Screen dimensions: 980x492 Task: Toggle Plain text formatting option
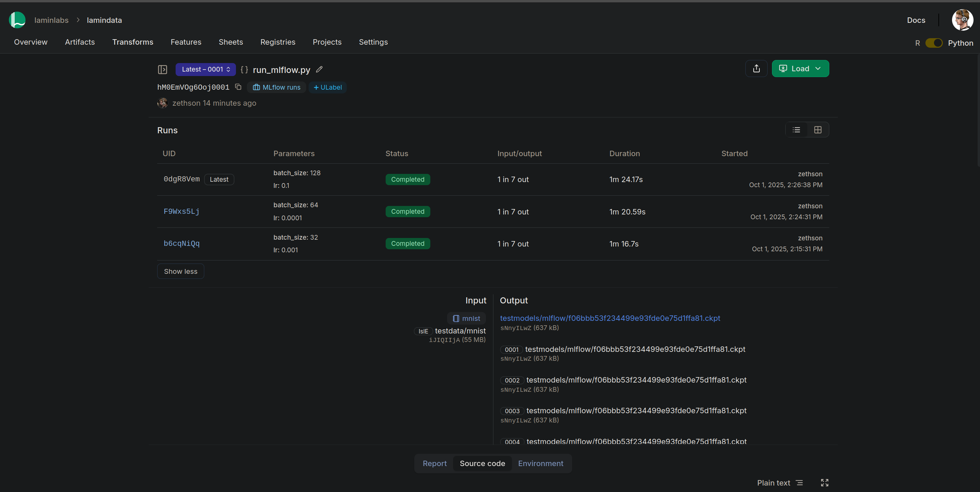point(780,482)
